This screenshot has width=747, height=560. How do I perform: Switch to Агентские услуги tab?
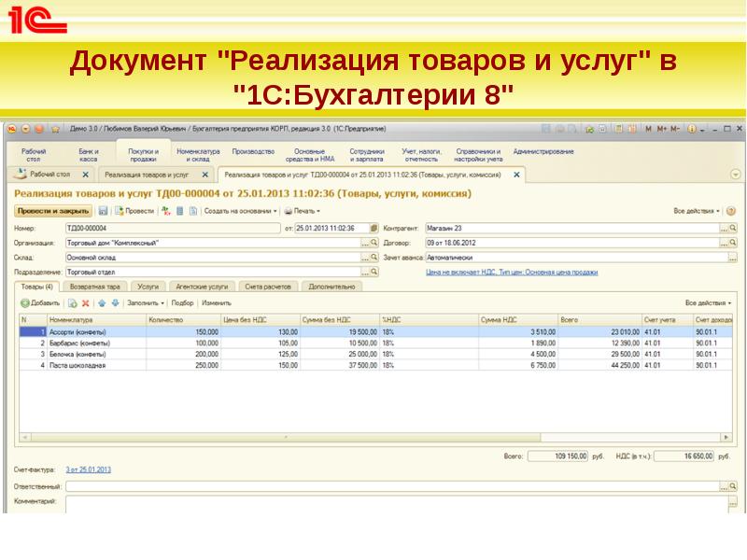coord(202,287)
